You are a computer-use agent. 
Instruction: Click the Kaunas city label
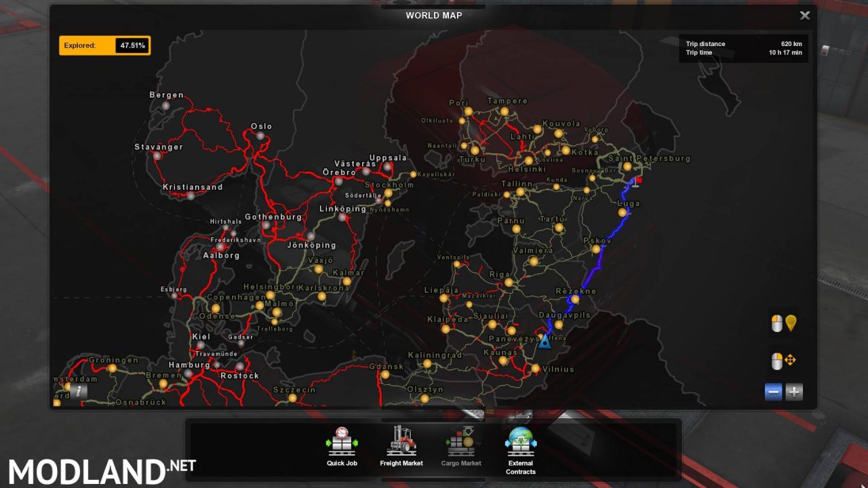pyautogui.click(x=500, y=352)
